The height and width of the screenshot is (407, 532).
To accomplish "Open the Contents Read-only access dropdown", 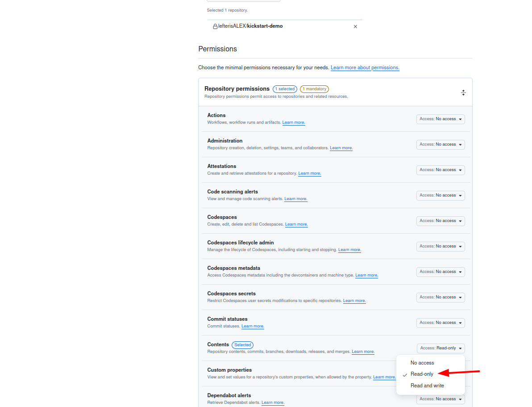I will (441, 348).
